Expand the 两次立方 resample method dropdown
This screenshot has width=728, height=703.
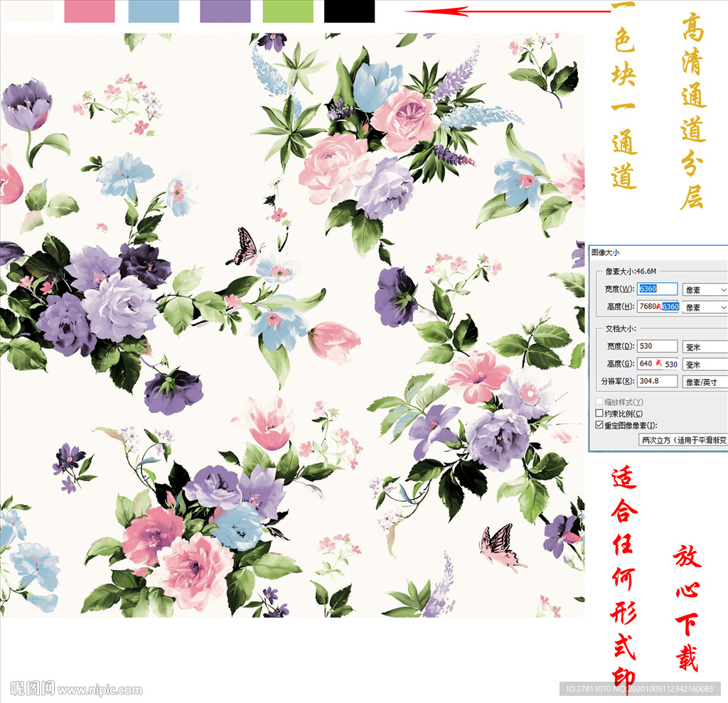pos(682,440)
